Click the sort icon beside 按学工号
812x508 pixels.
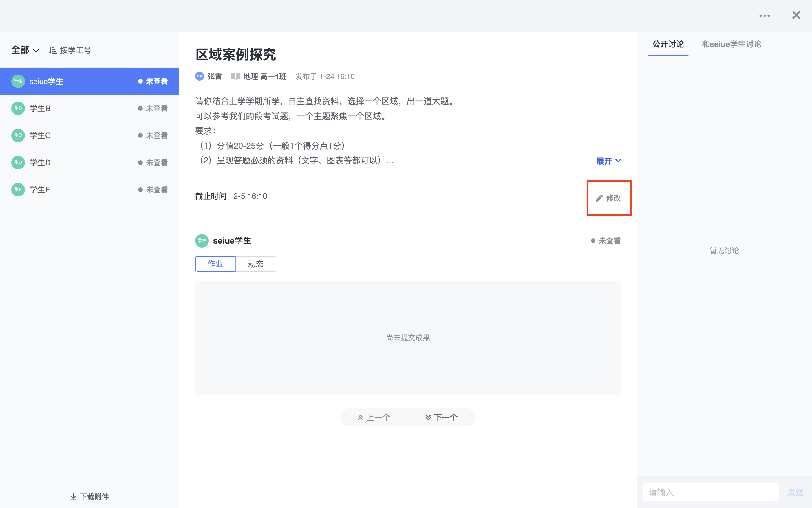(52, 50)
